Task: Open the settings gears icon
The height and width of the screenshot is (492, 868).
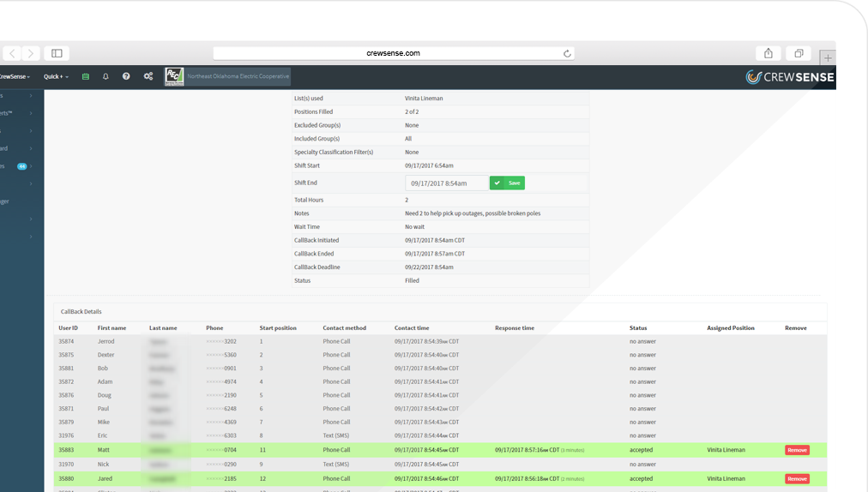Action: (148, 76)
